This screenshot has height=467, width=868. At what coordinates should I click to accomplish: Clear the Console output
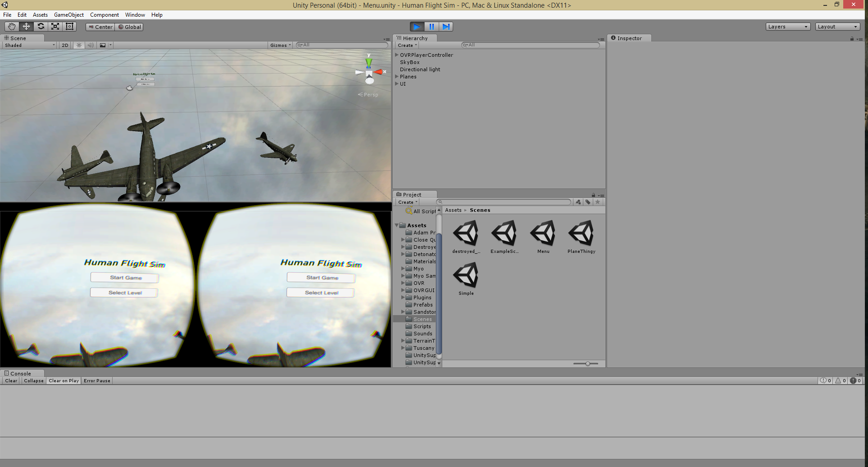pos(11,381)
